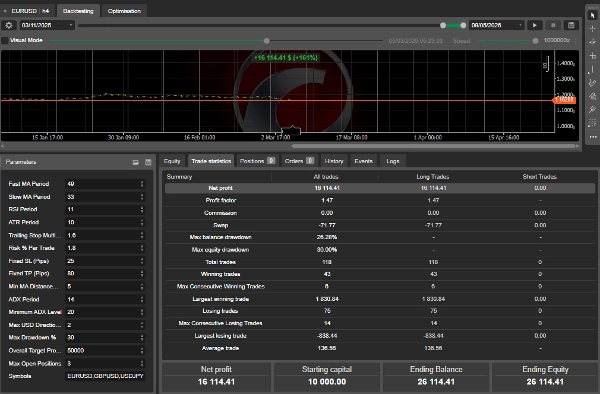Click the Largest winning trade row label
600x394 pixels.
(x=221, y=299)
